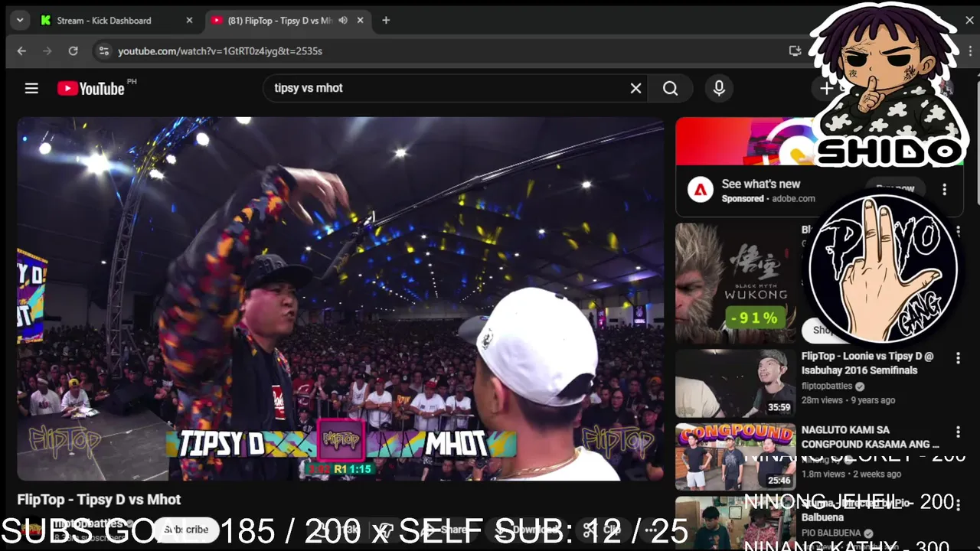Start voice search with the microphone
Screen dimensions: 980x551
tap(719, 88)
